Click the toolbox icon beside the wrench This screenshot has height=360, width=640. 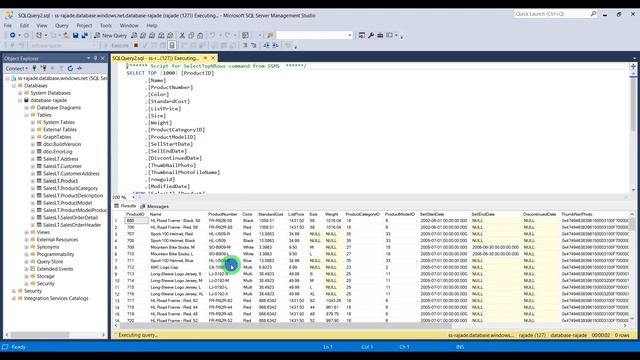tap(380, 36)
